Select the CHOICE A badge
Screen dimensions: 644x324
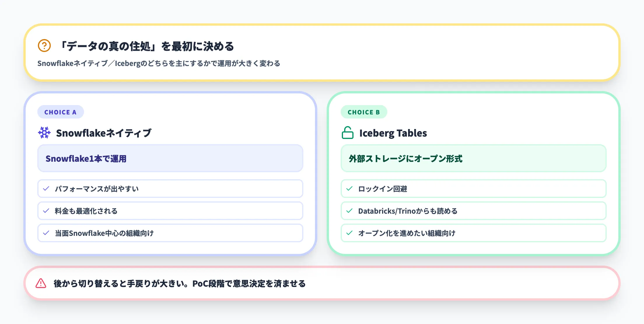(x=60, y=112)
